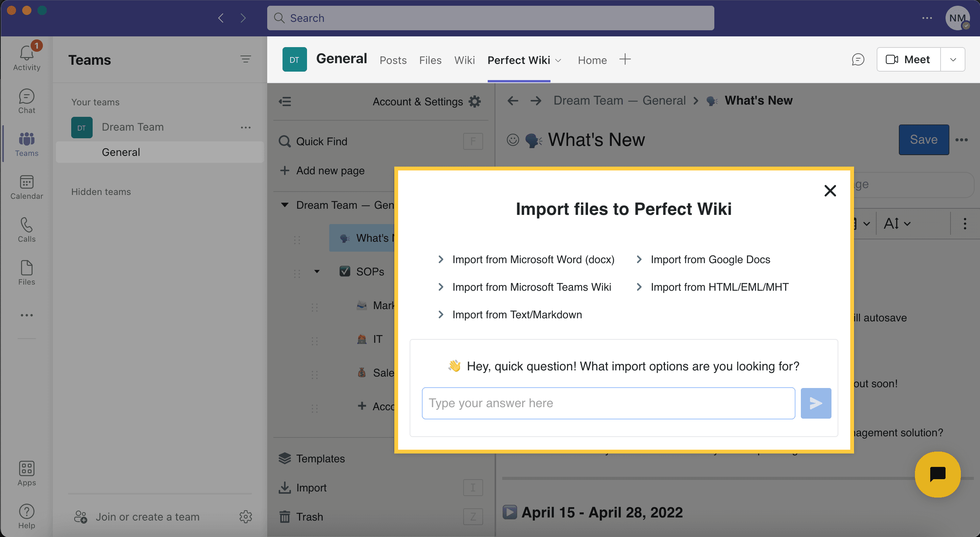The height and width of the screenshot is (537, 980).
Task: Expand Hidden teams section
Action: click(x=101, y=192)
